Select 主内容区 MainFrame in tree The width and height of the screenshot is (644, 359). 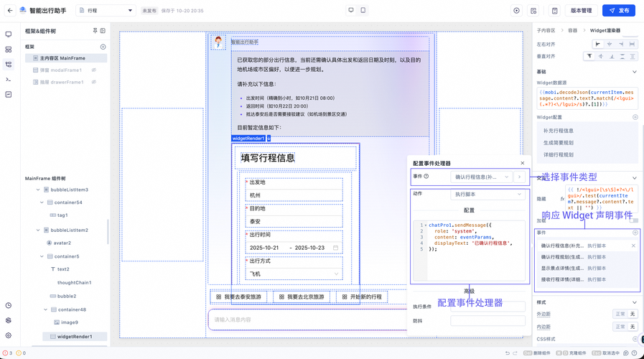coord(66,58)
